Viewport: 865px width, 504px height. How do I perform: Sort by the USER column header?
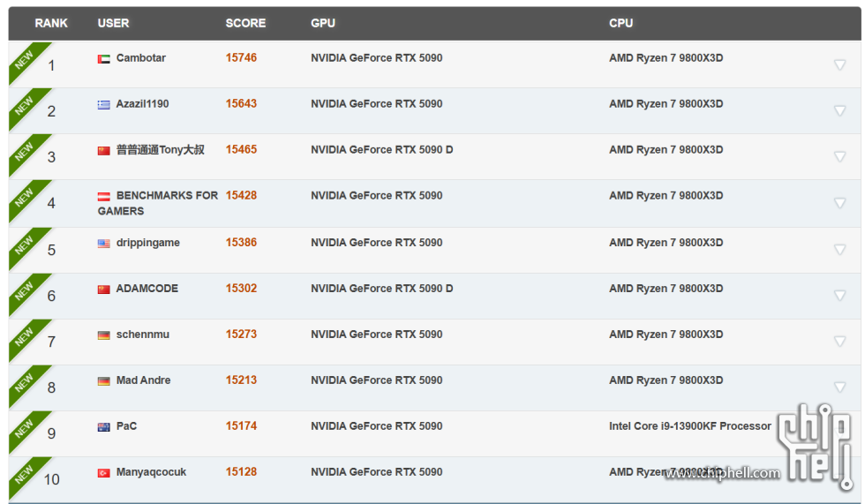point(113,23)
